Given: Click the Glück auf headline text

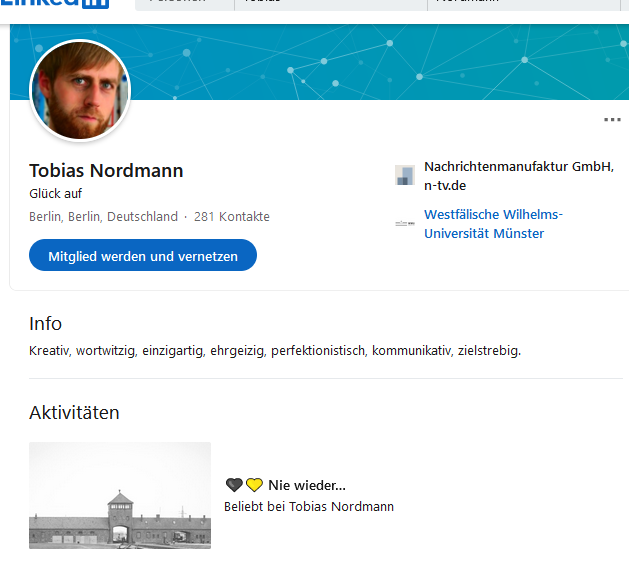Looking at the screenshot, I should (x=55, y=194).
